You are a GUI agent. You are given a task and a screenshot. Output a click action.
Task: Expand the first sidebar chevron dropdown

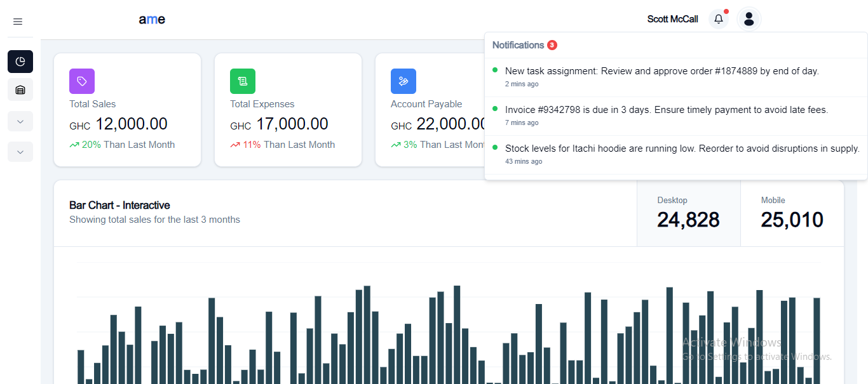tap(20, 121)
